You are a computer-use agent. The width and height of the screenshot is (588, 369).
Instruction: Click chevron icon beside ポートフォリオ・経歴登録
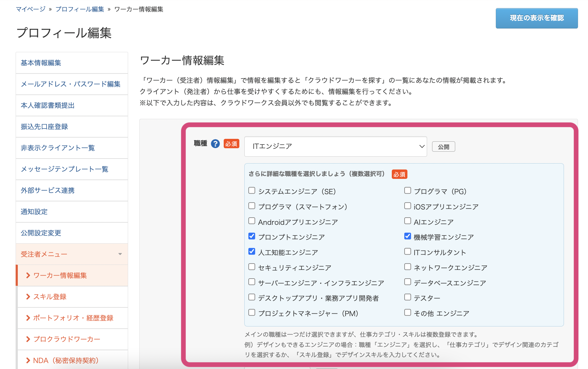point(28,318)
